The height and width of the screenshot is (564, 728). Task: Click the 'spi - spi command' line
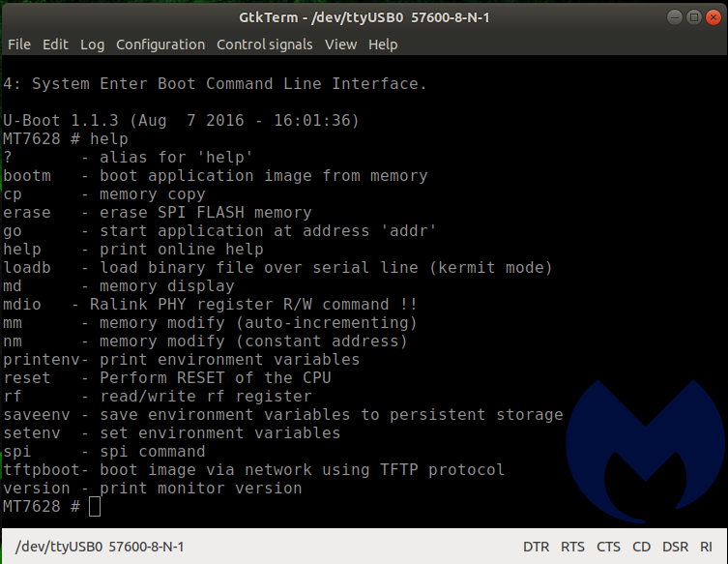(x=104, y=452)
